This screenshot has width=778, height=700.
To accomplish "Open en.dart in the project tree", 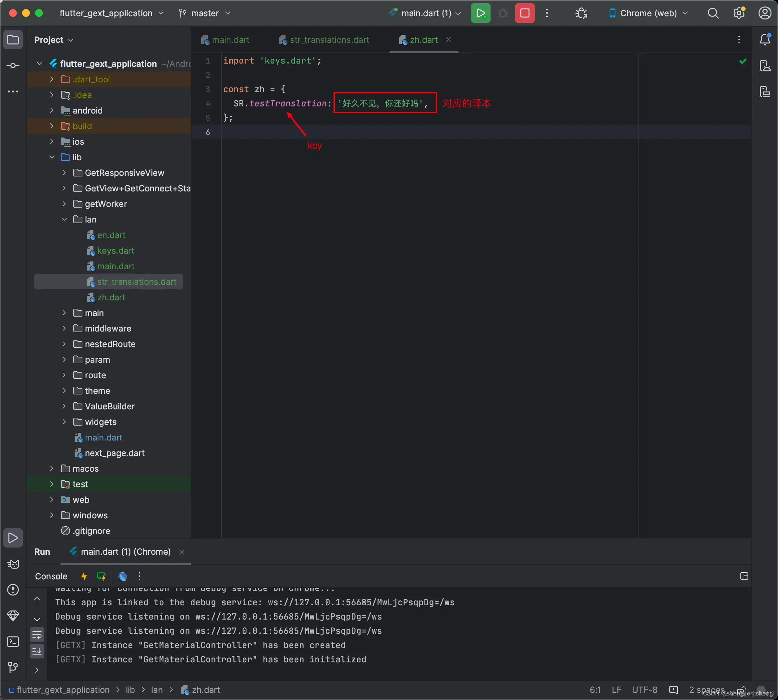I will click(x=111, y=235).
